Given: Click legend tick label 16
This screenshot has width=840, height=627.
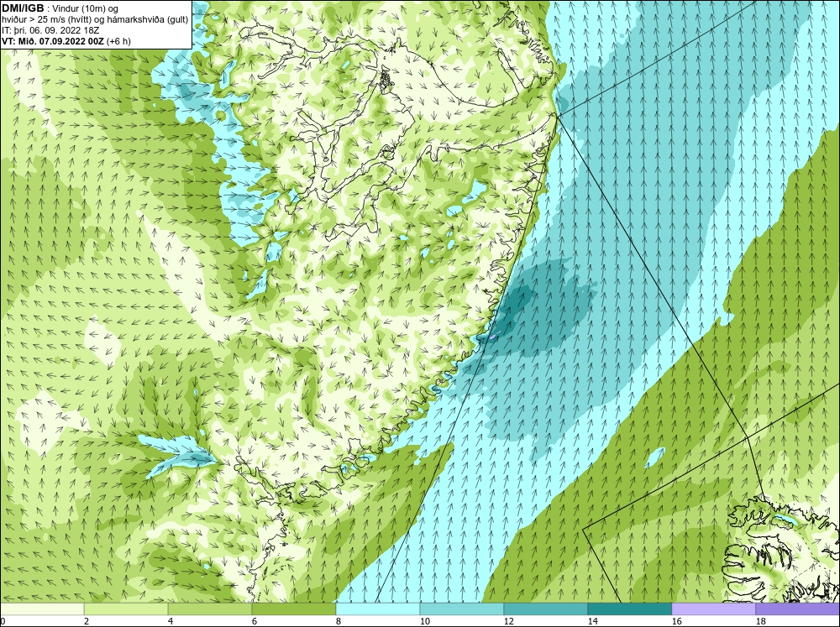Looking at the screenshot, I should click(676, 621).
